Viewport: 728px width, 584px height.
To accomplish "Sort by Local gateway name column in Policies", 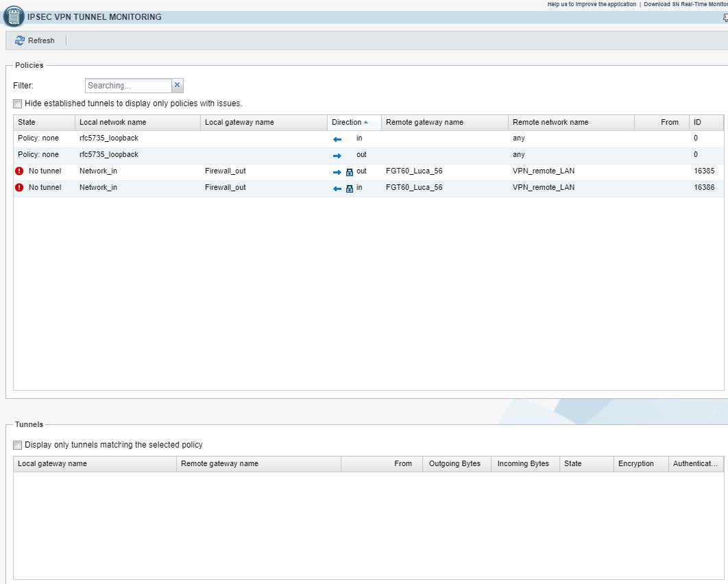I will click(x=264, y=123).
